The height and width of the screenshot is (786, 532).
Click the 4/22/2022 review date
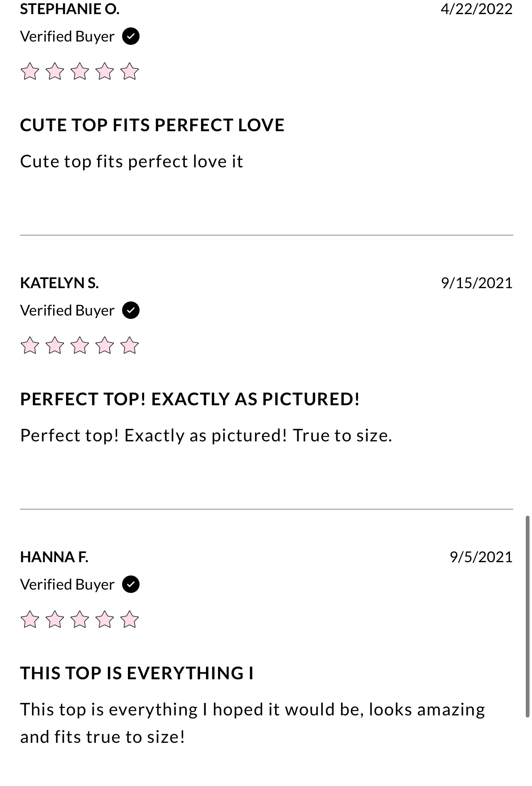tap(477, 9)
